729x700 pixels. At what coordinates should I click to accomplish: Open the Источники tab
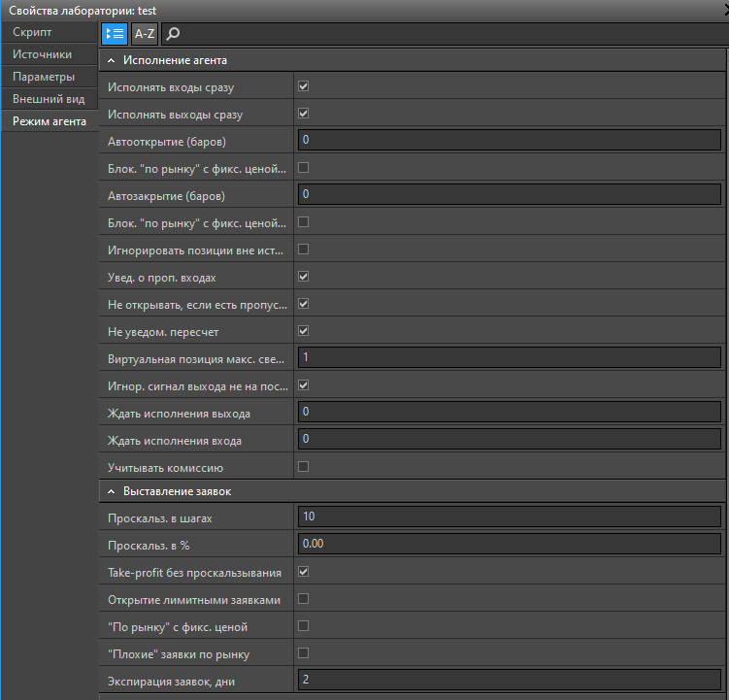click(50, 54)
